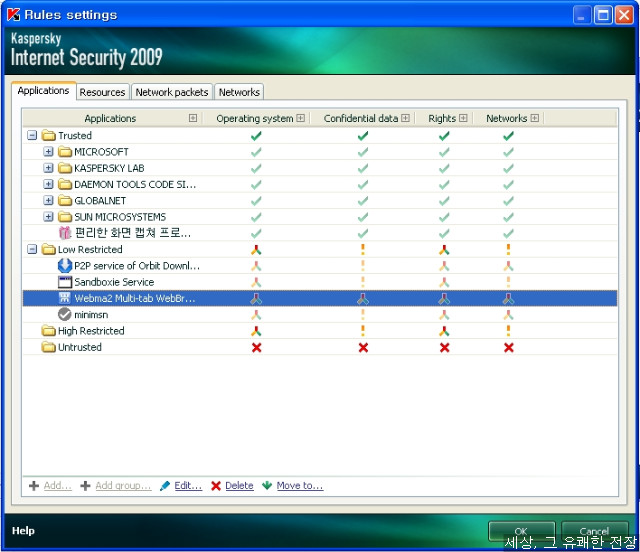This screenshot has height=552, width=640.
Task: Expand the DAEMON TOOLS CODE SI... folder
Action: pyautogui.click(x=48, y=184)
